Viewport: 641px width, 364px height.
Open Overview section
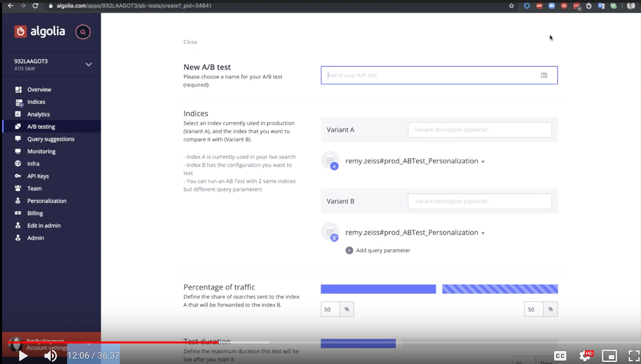[39, 89]
